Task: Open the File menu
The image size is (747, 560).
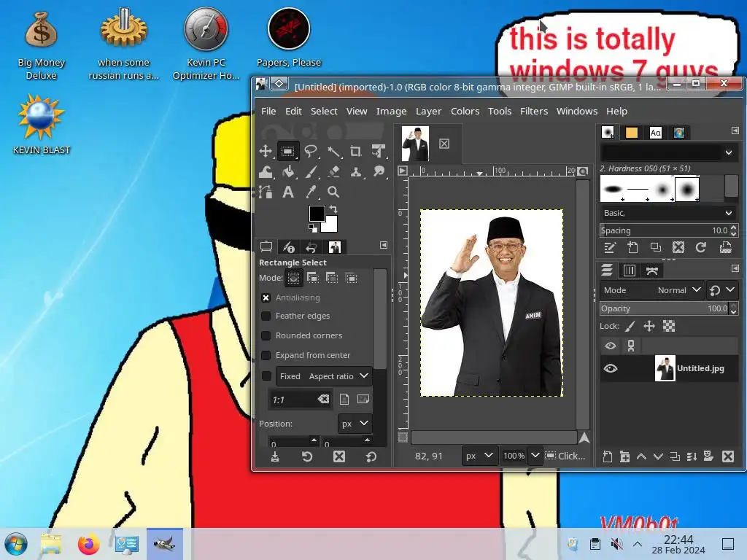Action: pos(268,111)
